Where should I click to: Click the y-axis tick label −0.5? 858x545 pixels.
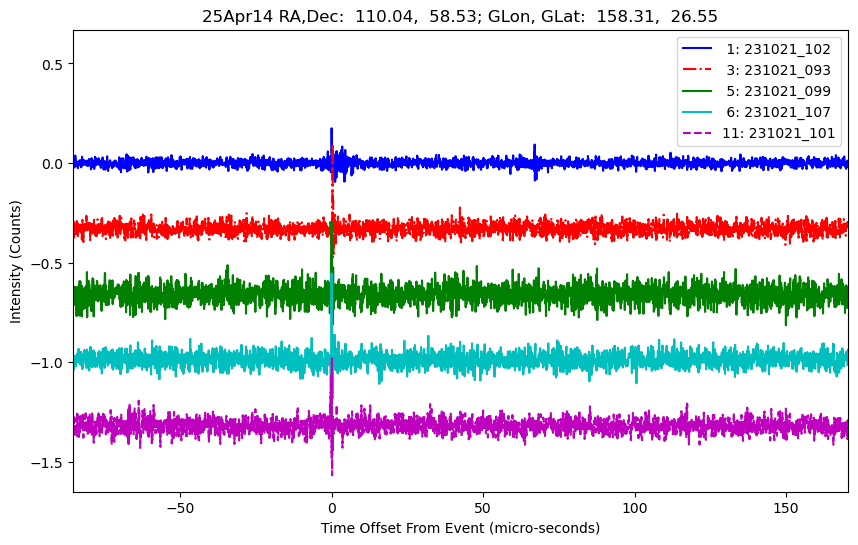49,264
